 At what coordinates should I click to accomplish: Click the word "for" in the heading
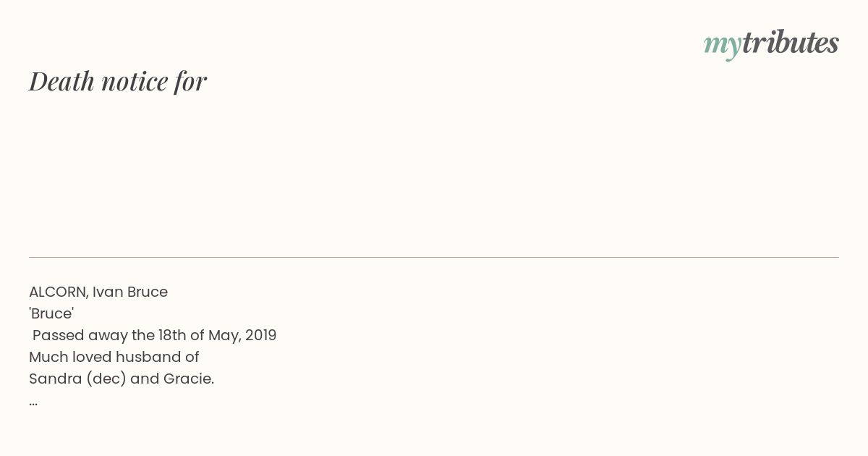[191, 81]
